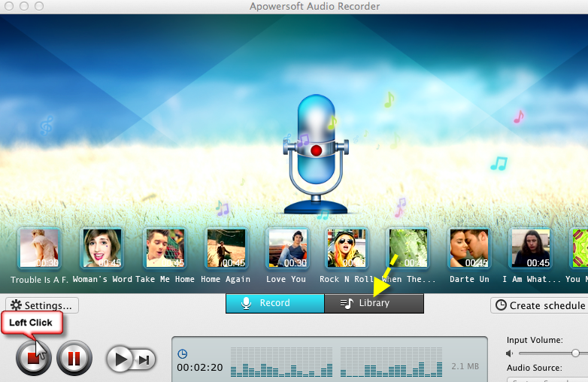Viewport: 588px width, 382px height.
Task: Click the Create schedule button
Action: (x=539, y=305)
